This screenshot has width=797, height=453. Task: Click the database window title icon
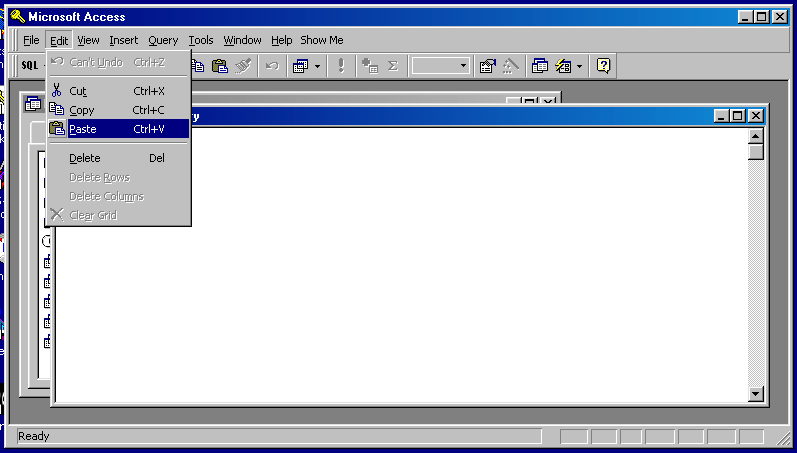pos(33,104)
